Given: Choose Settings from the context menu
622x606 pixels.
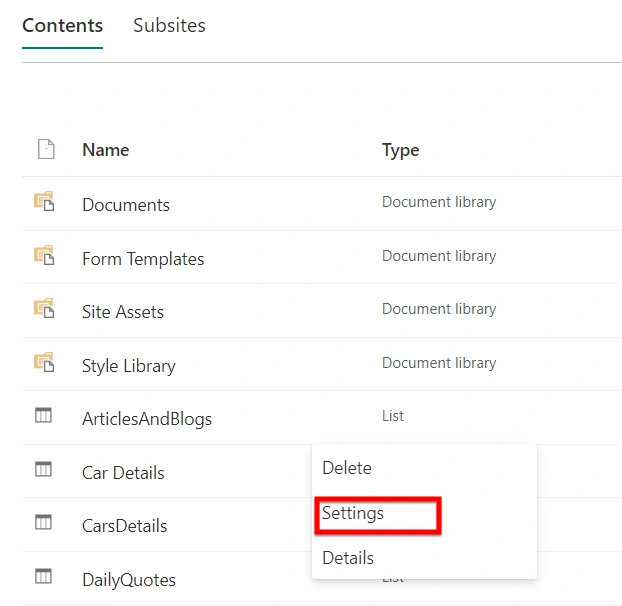Looking at the screenshot, I should (353, 513).
